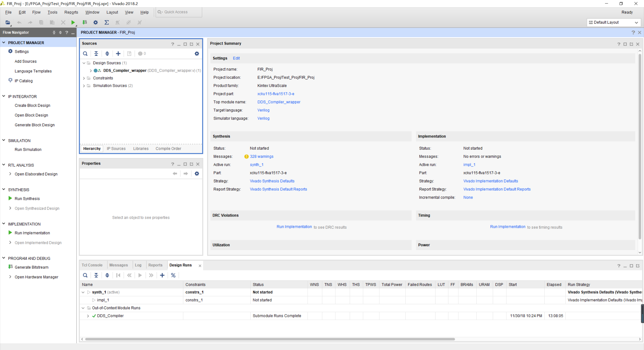Close the Design Runs tab
This screenshot has width=644, height=350.
tap(200, 266)
